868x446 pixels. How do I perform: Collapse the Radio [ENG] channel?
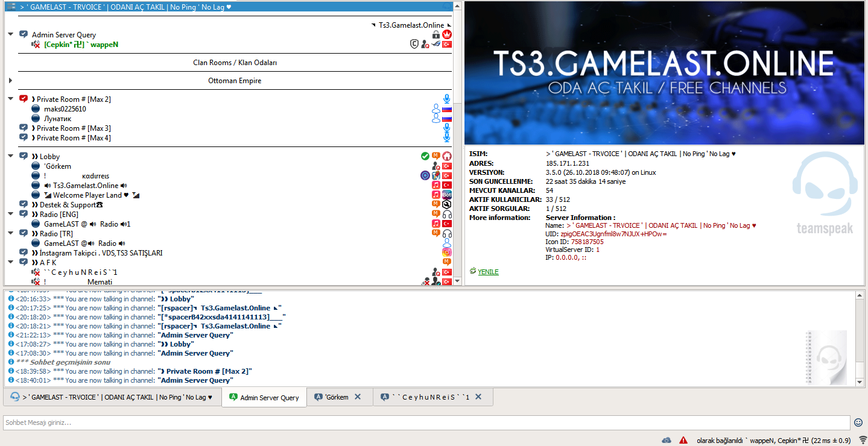coord(11,214)
